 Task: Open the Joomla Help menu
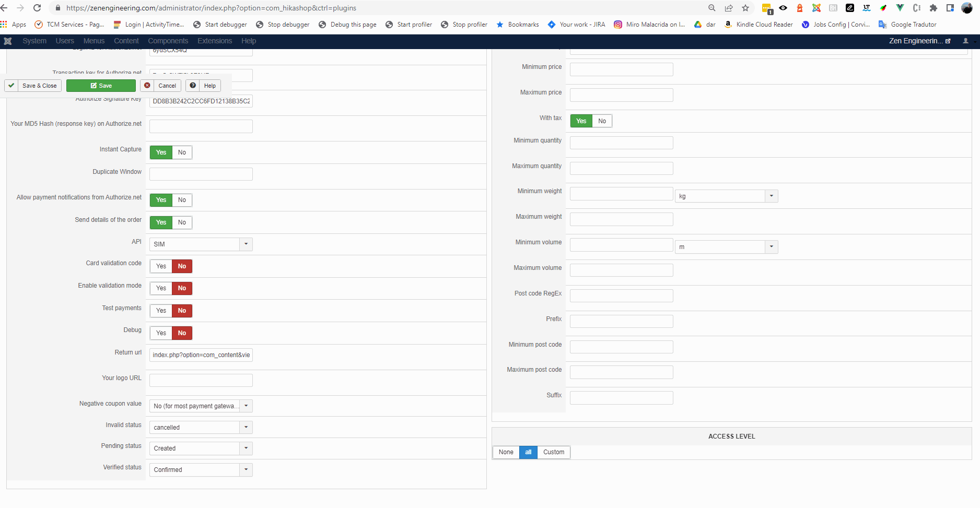tap(249, 41)
